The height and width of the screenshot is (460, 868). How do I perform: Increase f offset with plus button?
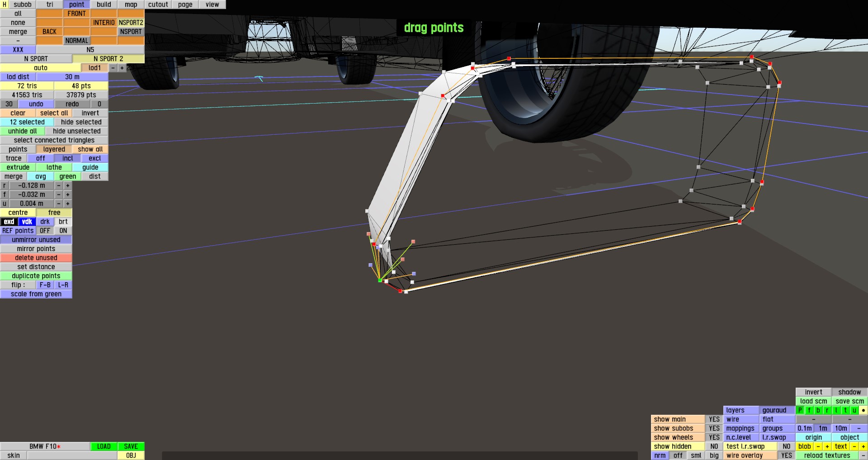pyautogui.click(x=68, y=194)
